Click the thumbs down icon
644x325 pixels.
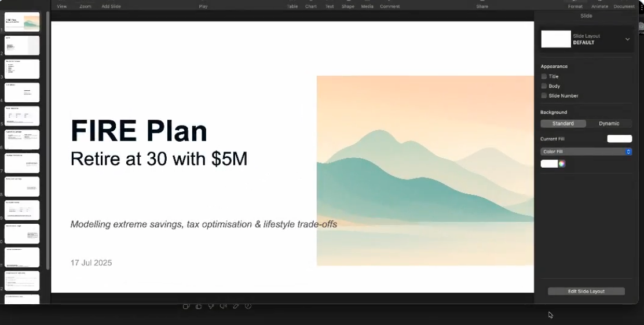pos(211,306)
